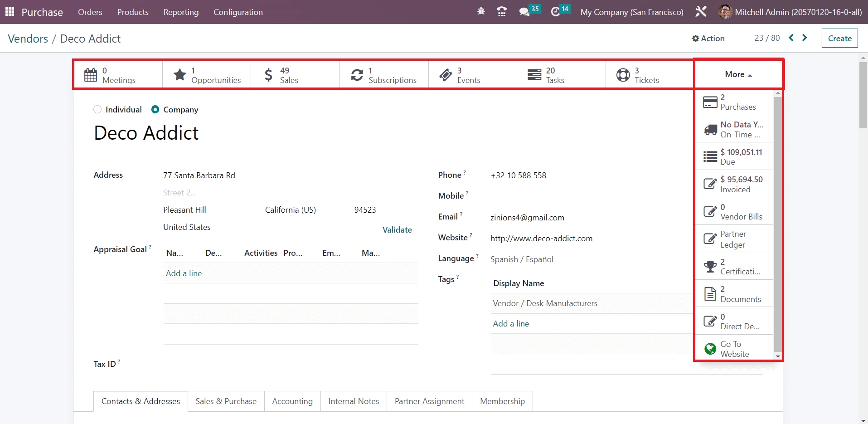The width and height of the screenshot is (868, 424).
Task: Open the clock activities icon with badge 14
Action: click(556, 12)
